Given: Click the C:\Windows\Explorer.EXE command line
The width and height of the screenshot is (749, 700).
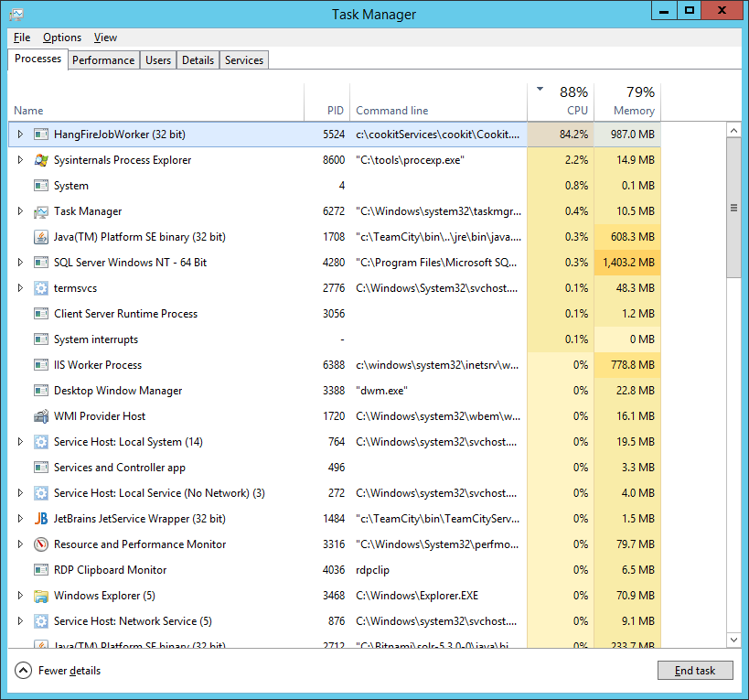Looking at the screenshot, I should click(417, 596).
